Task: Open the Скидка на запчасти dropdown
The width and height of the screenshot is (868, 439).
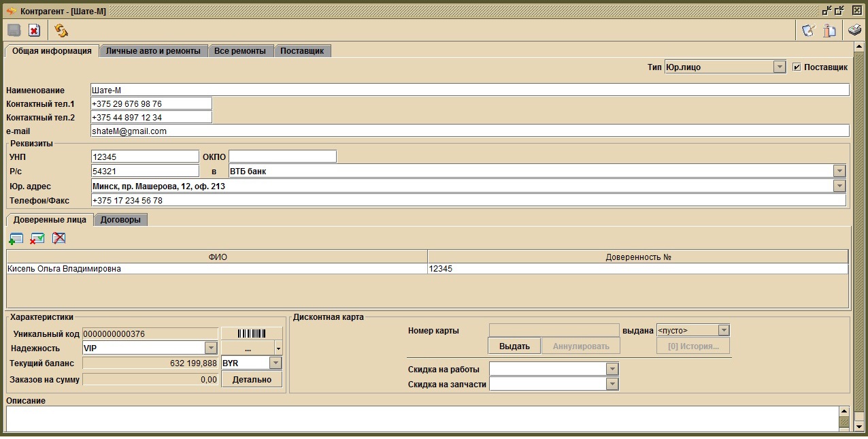Action: pos(612,384)
